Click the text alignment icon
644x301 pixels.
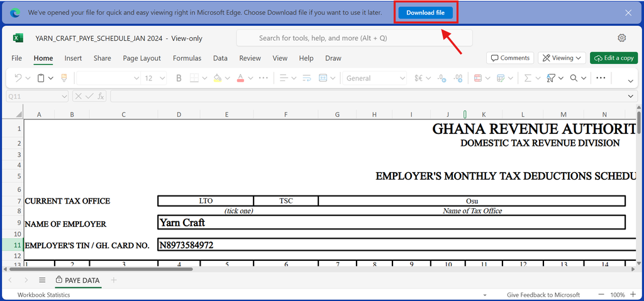tap(284, 78)
